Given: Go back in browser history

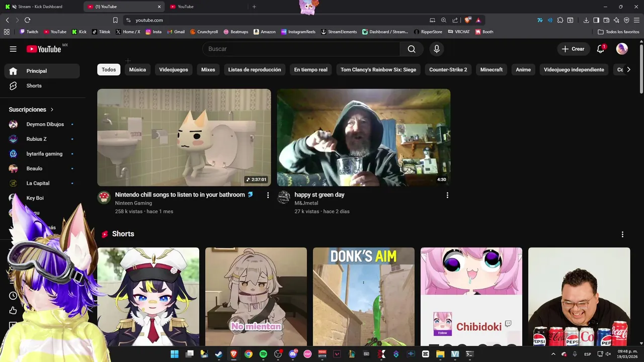Looking at the screenshot, I should pos(7,20).
